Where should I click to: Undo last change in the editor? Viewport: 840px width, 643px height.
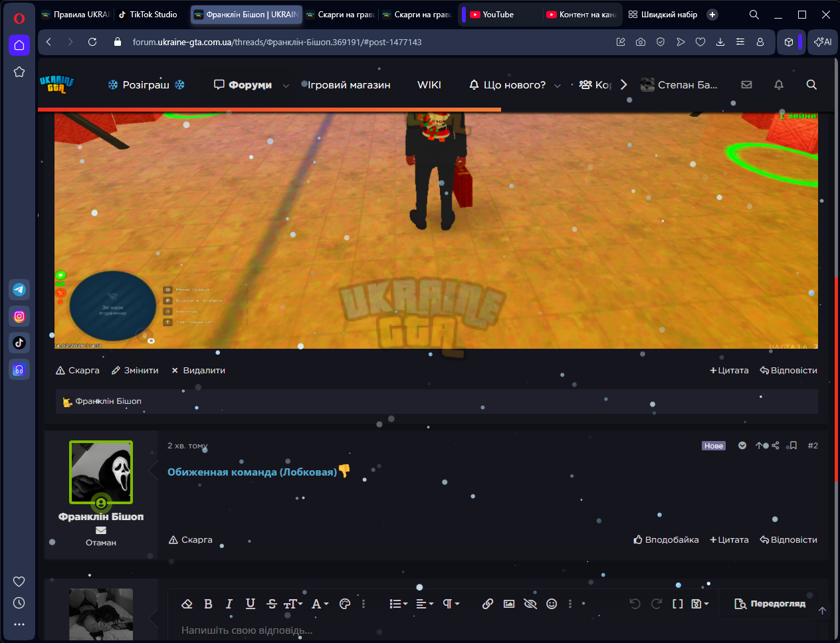[x=635, y=604]
